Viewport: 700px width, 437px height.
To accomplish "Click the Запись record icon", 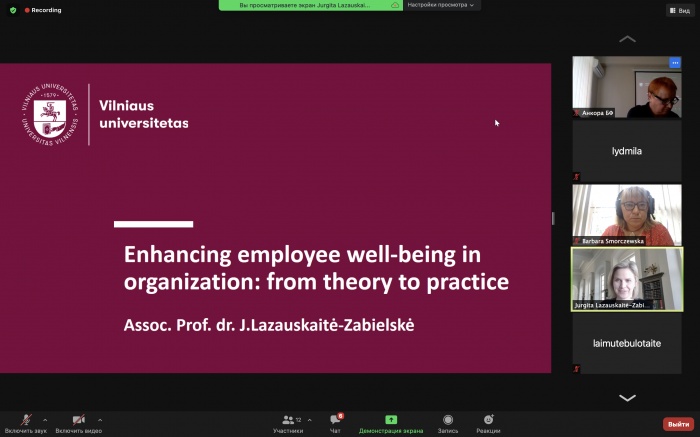I will coord(448,420).
